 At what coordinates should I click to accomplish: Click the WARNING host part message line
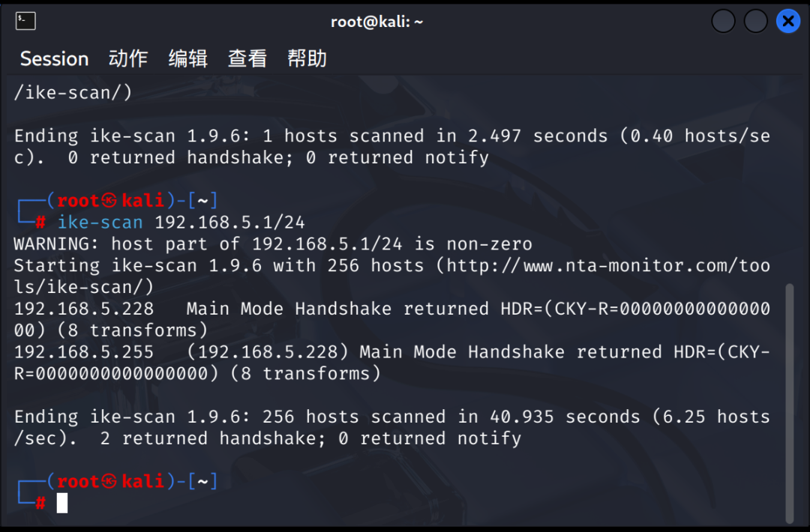tap(273, 244)
